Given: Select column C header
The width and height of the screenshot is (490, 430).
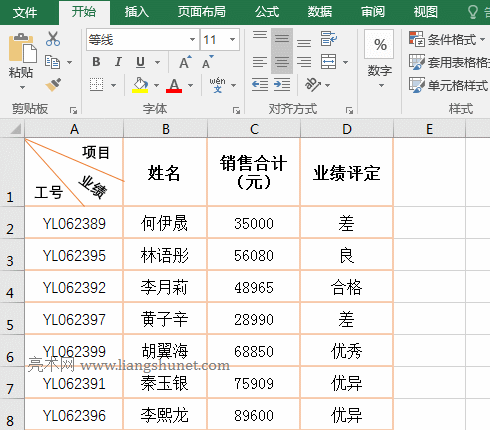Looking at the screenshot, I should point(254,129).
